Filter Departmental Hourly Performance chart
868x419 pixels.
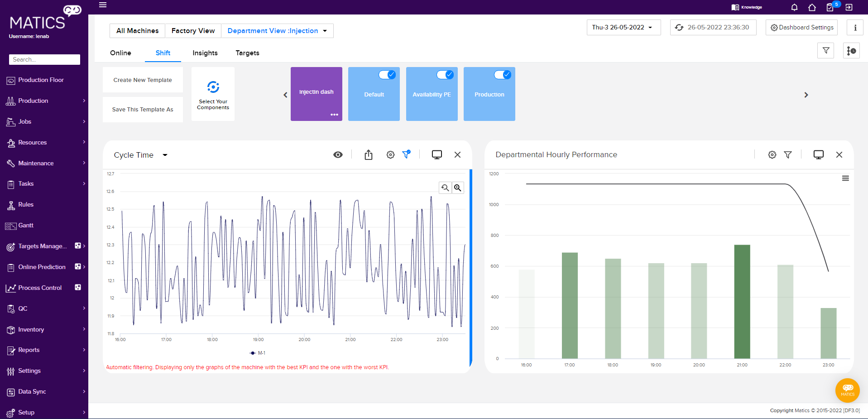point(788,155)
